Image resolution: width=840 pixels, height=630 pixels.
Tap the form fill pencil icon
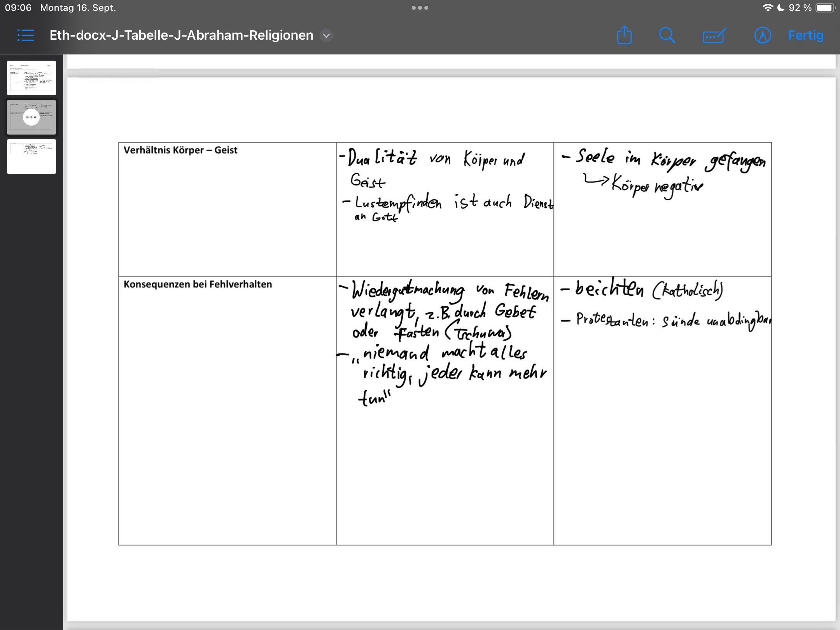coord(714,35)
